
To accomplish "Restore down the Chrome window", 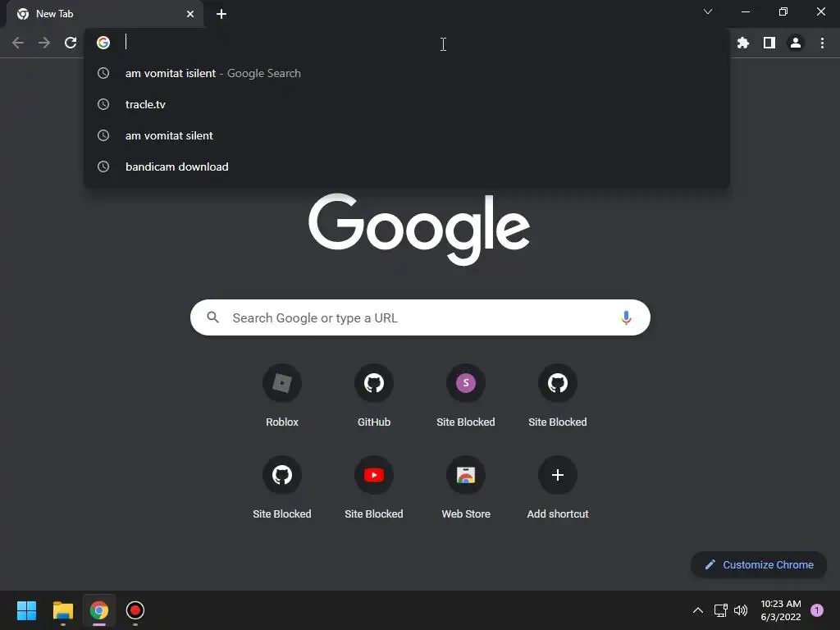I will pos(783,11).
